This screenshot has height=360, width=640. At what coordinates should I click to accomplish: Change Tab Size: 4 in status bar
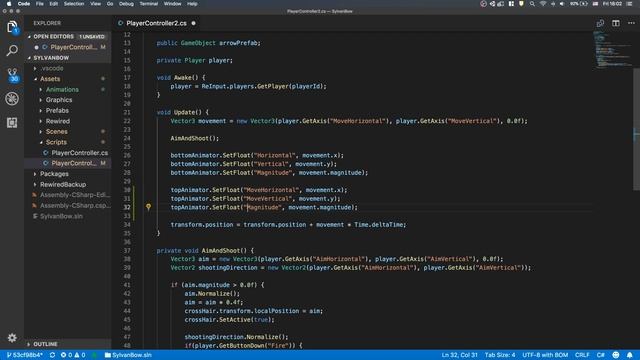tap(500, 355)
